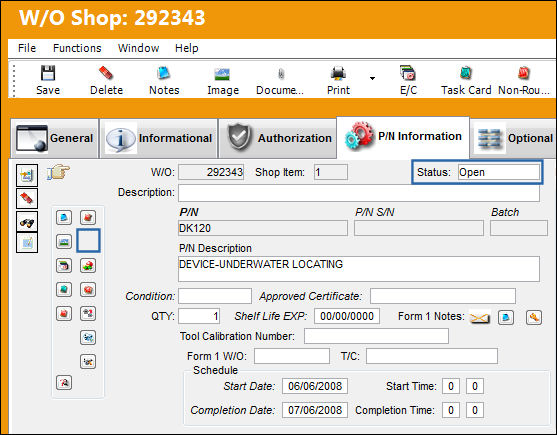
Task: Expand the Print dropdown arrow
Action: 372,78
